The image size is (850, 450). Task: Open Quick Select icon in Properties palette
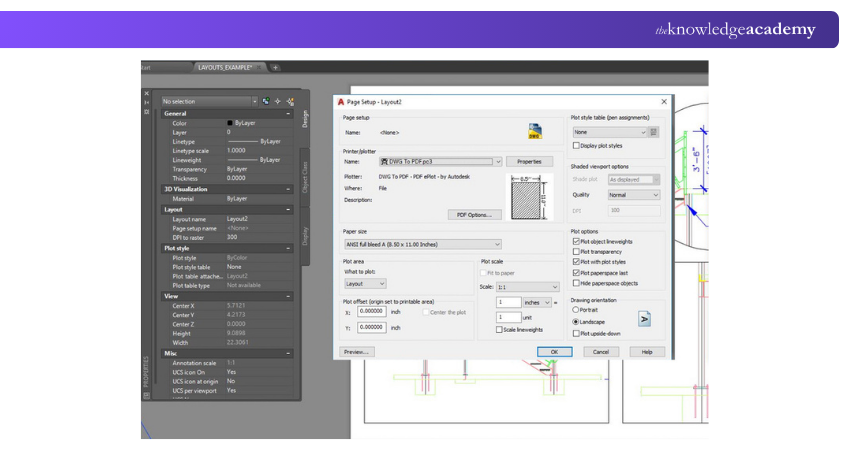tap(290, 101)
